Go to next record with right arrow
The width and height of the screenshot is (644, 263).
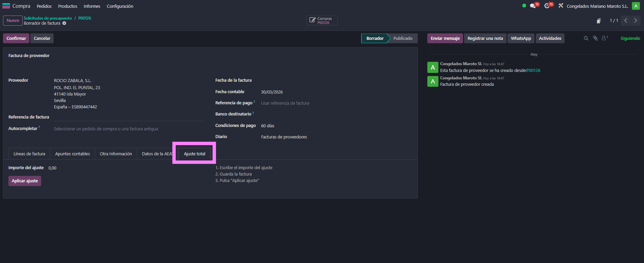tap(636, 21)
